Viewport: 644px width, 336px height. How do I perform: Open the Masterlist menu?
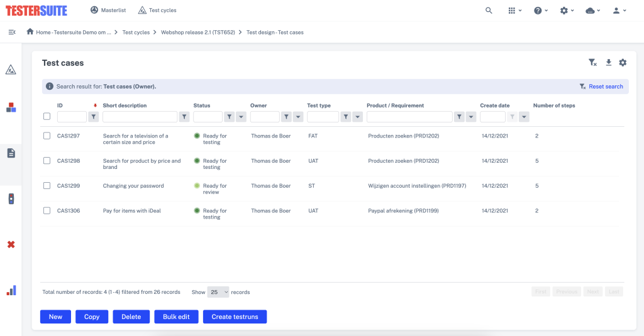(108, 10)
